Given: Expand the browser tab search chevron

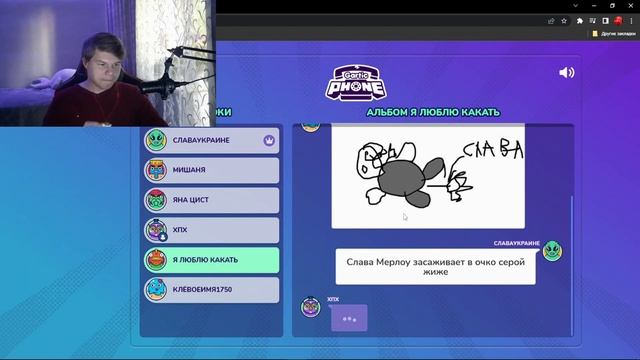Looking at the screenshot, I should [x=576, y=6].
